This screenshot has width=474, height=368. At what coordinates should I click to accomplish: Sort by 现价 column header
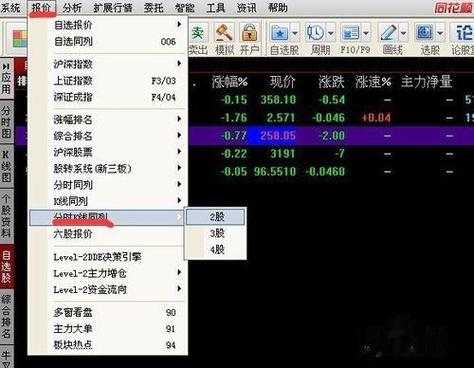[x=283, y=82]
